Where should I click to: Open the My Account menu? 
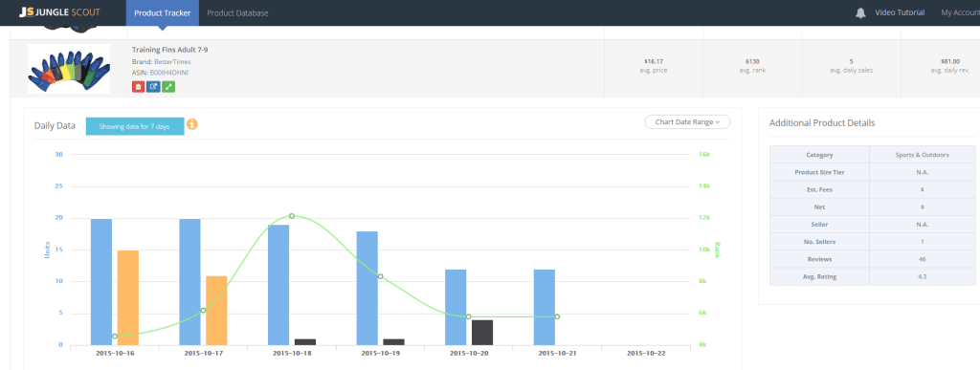click(960, 13)
